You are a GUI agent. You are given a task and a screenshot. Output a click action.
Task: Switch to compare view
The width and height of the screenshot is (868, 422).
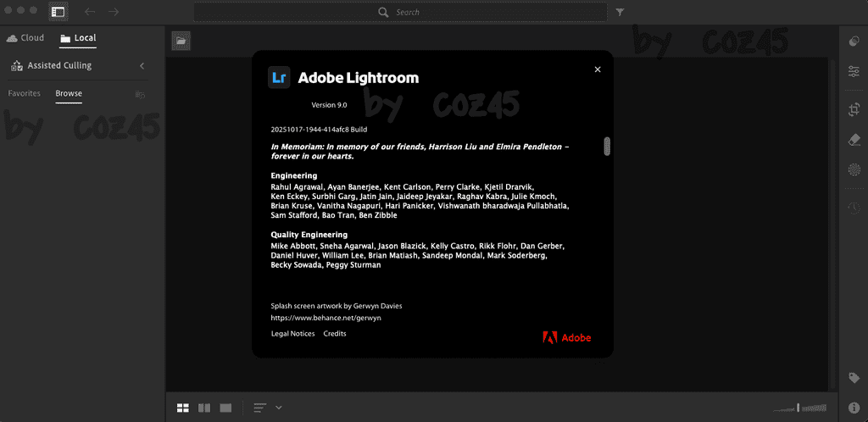(x=204, y=408)
